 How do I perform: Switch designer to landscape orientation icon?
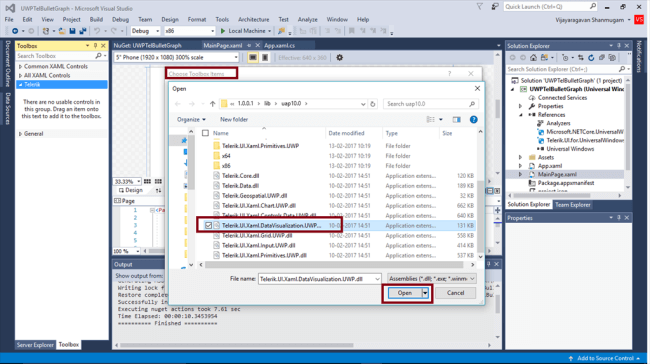252,58
